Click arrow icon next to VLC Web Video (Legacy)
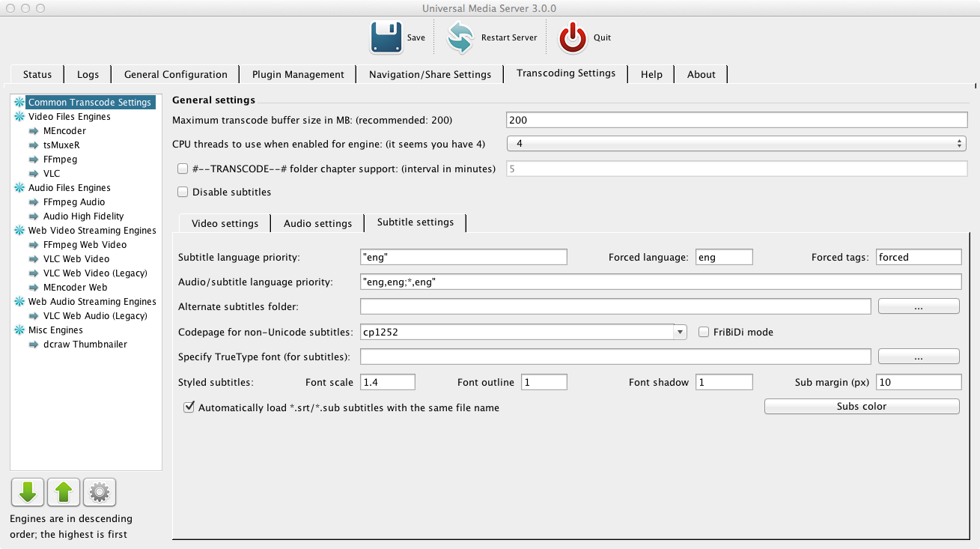This screenshot has width=980, height=549. (x=34, y=273)
